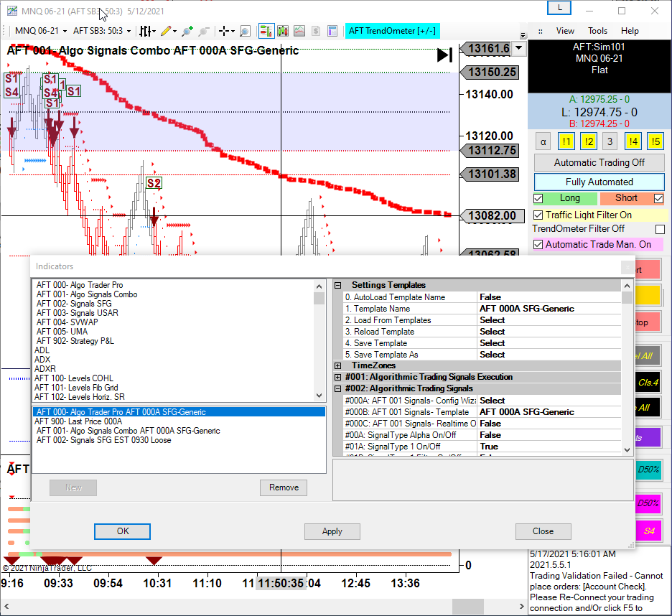
Task: Expand the TimeZones property group
Action: coord(338,366)
